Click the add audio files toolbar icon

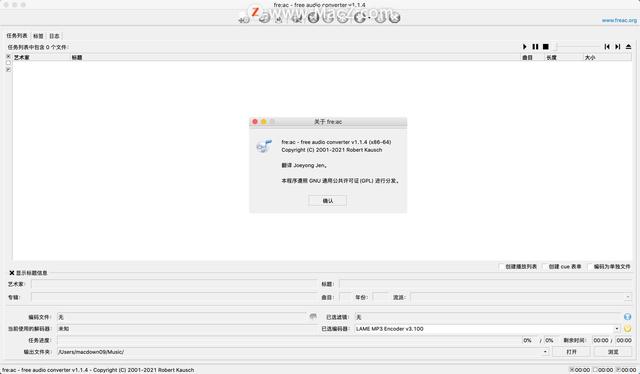click(x=244, y=19)
